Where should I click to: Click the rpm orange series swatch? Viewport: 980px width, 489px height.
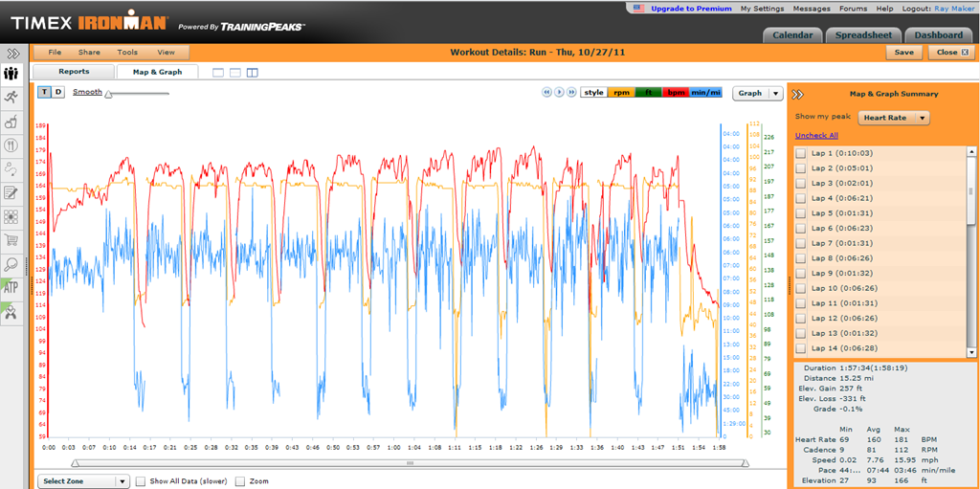coord(621,93)
